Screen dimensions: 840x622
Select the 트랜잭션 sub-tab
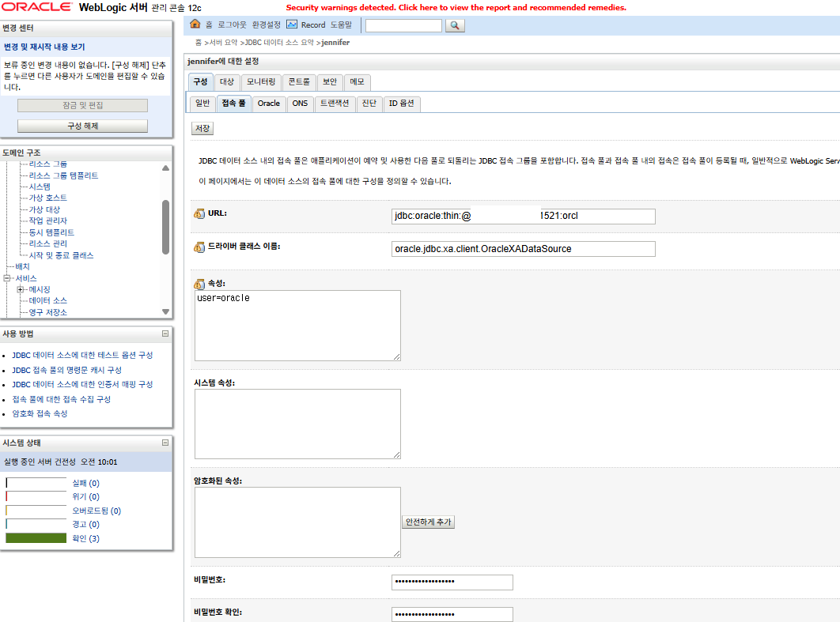click(335, 104)
